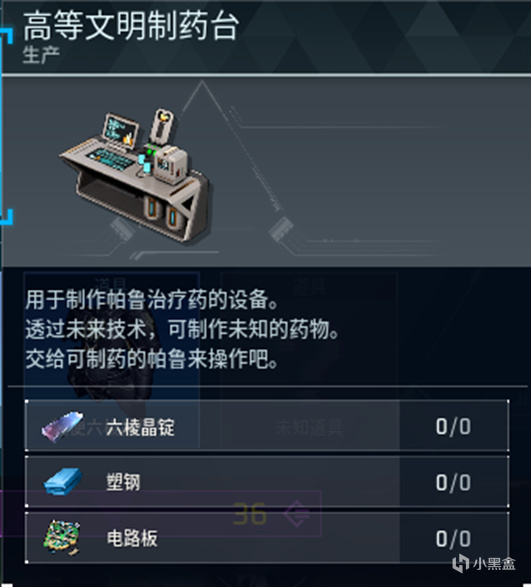Click the 0/0 count for 六棱晶锭
Image resolution: width=531 pixels, height=587 pixels.
tap(453, 427)
